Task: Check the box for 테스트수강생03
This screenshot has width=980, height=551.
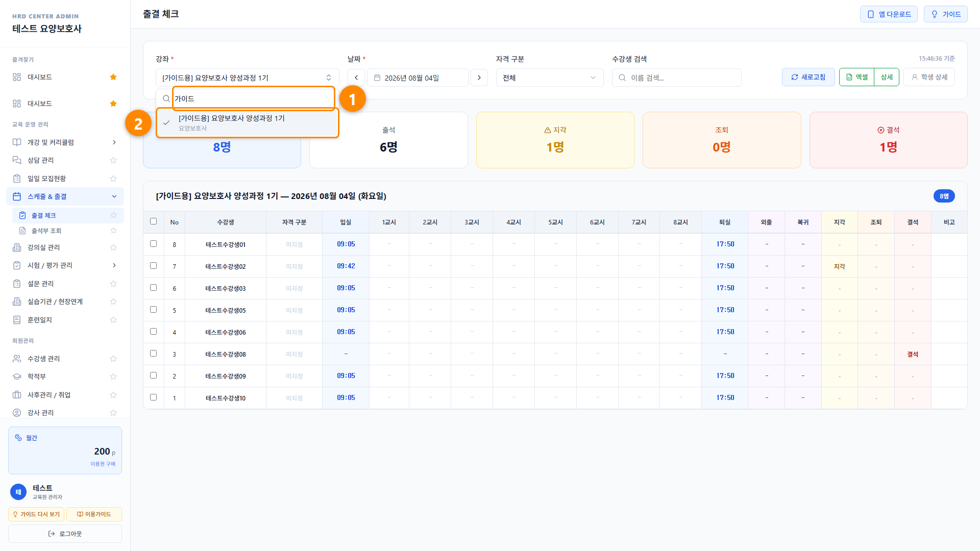Action: point(153,288)
